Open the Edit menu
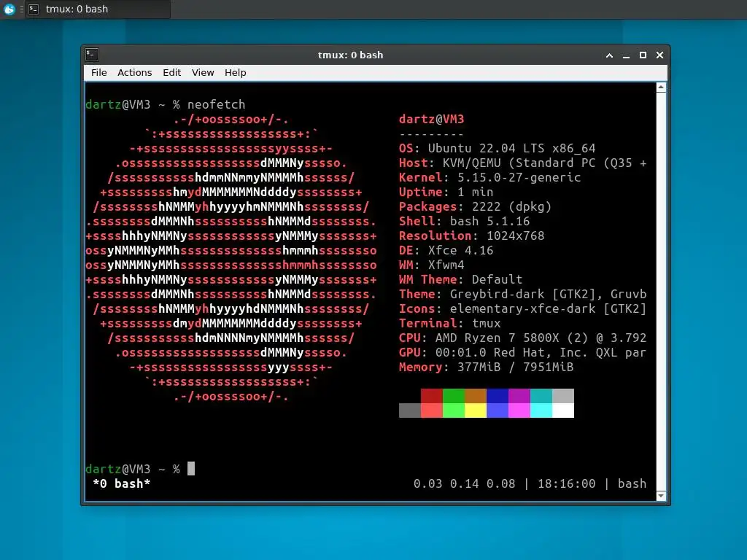Viewport: 747px width, 560px height. pos(171,72)
